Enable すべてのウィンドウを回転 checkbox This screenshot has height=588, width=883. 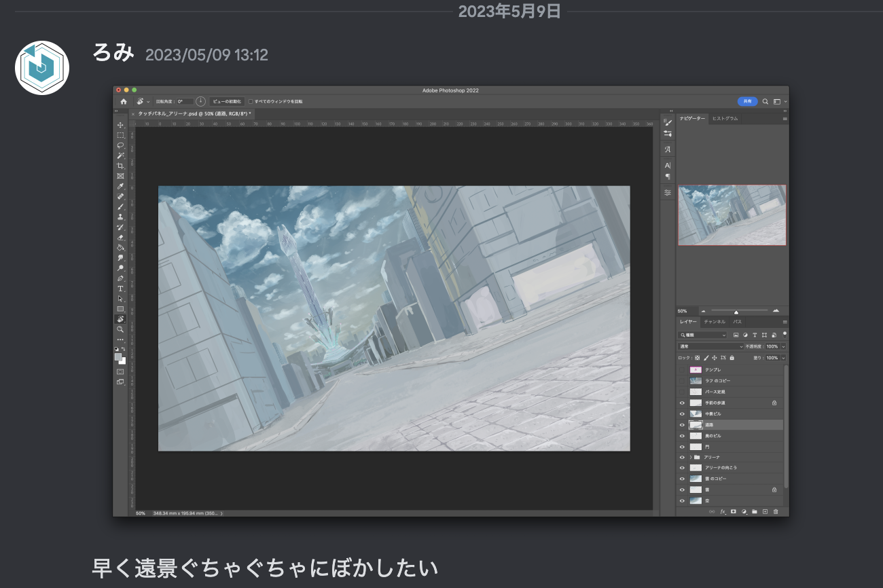[x=251, y=101]
